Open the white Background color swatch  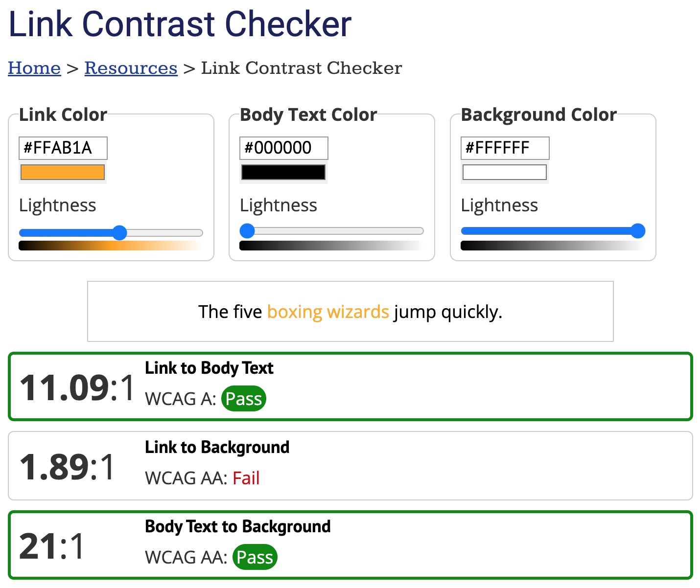[x=505, y=172]
